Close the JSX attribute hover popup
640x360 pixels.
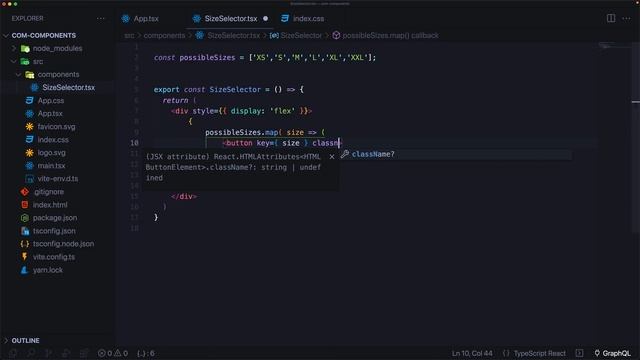tap(332, 156)
